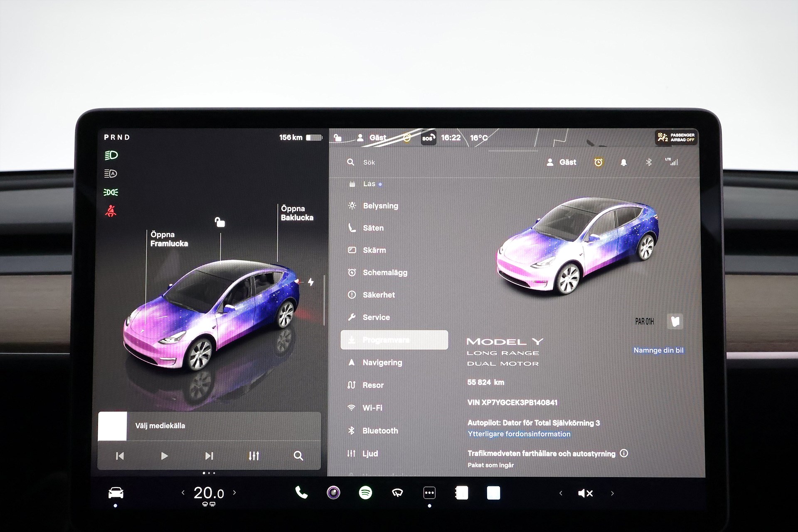Image resolution: width=798 pixels, height=532 pixels.
Task: Open audio equalizer settings in media player
Action: [254, 456]
